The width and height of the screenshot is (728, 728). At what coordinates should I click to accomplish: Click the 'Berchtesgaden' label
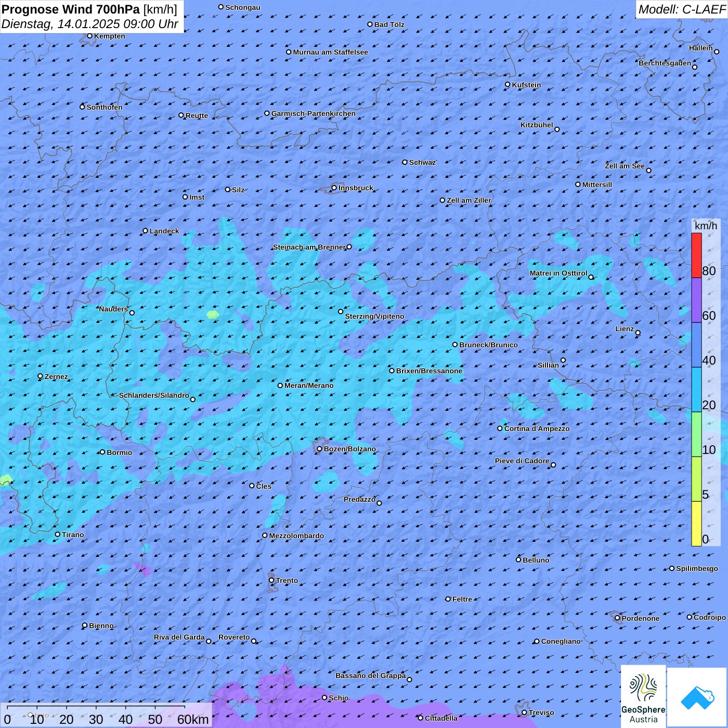[x=665, y=63]
